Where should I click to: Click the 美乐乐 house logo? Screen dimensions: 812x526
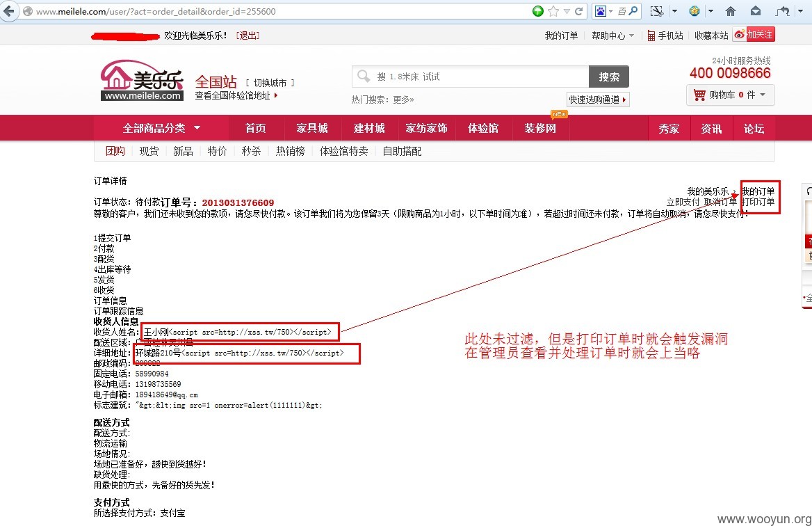point(142,80)
